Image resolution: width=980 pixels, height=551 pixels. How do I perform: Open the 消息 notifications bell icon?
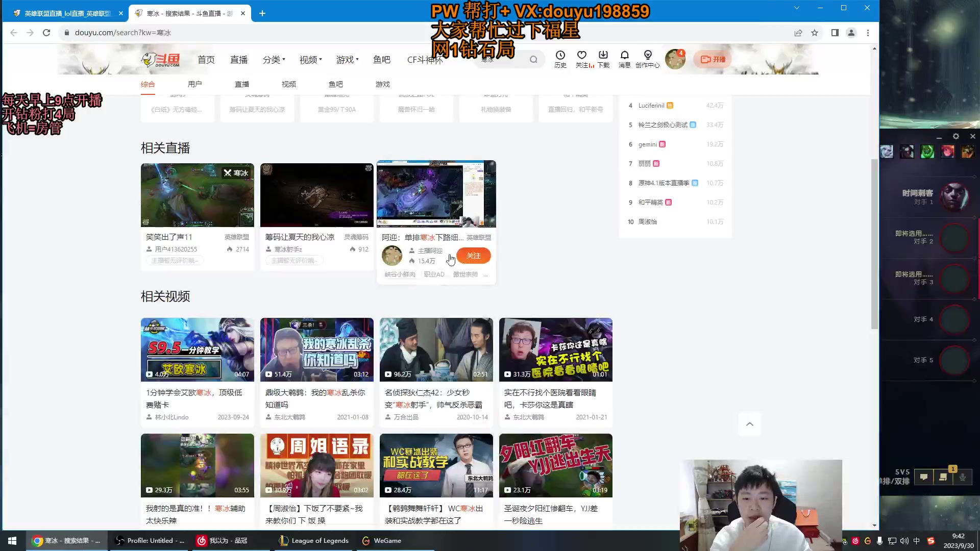tap(624, 59)
